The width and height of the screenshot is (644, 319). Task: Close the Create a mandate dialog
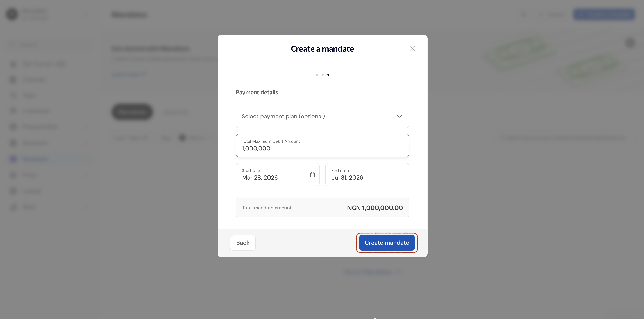pyautogui.click(x=413, y=49)
